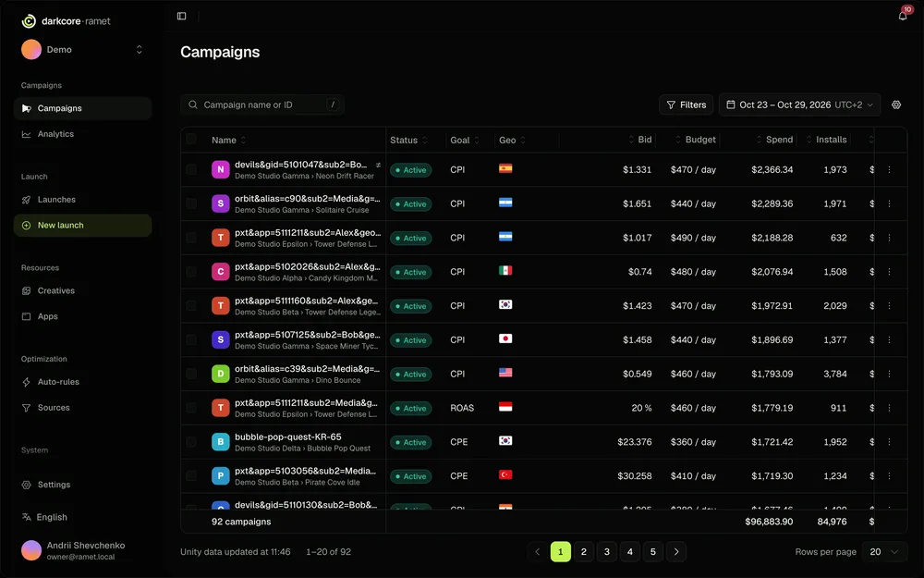Focus the Campaign name or ID search field

pyautogui.click(x=262, y=105)
